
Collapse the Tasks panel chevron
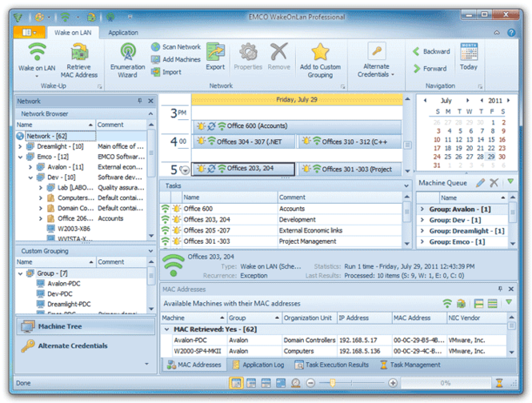pyautogui.click(x=406, y=186)
